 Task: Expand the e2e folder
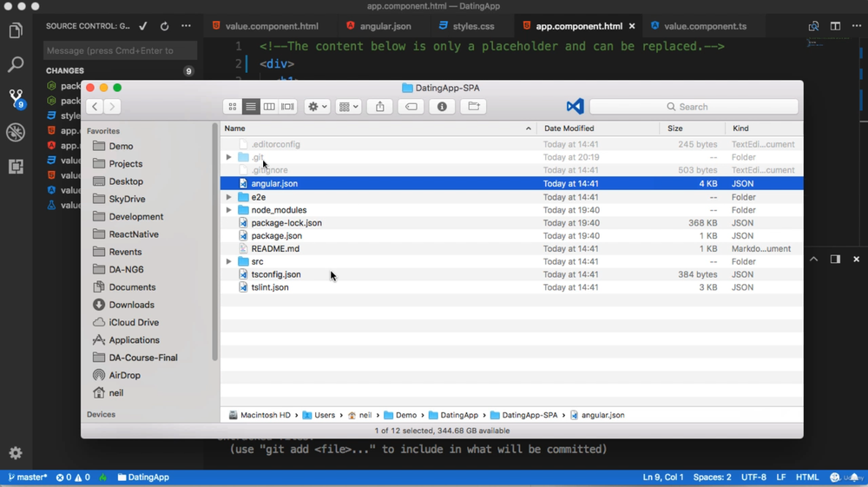tap(228, 197)
